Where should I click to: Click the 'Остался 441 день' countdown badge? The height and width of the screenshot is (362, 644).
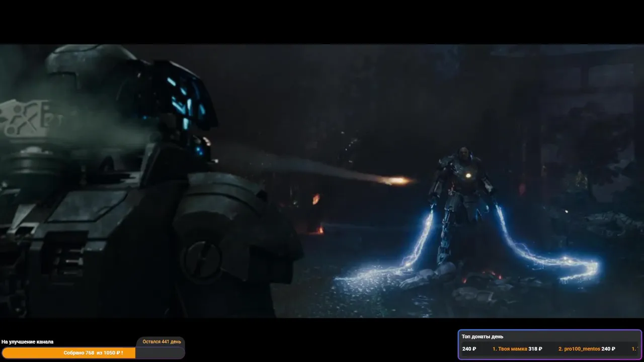pos(162,342)
